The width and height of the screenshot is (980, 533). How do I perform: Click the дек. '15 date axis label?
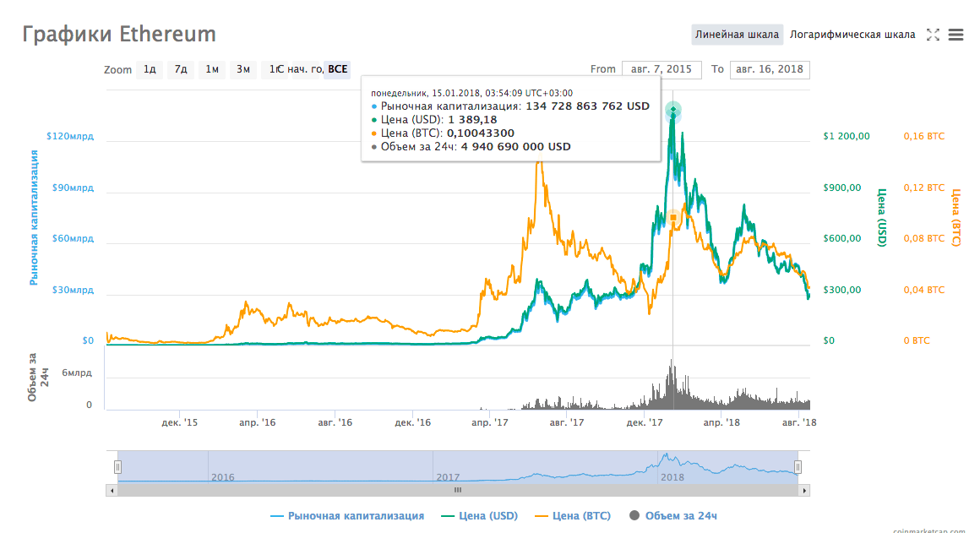(x=179, y=423)
